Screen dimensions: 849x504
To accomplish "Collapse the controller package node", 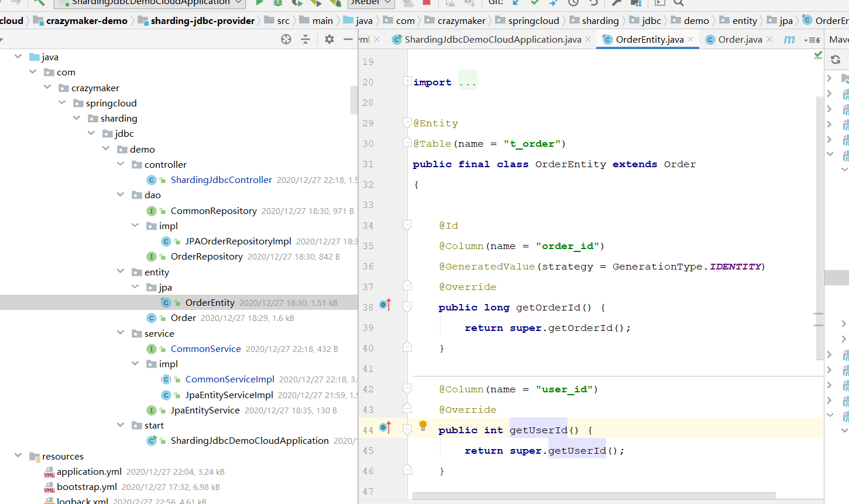I will [x=121, y=164].
